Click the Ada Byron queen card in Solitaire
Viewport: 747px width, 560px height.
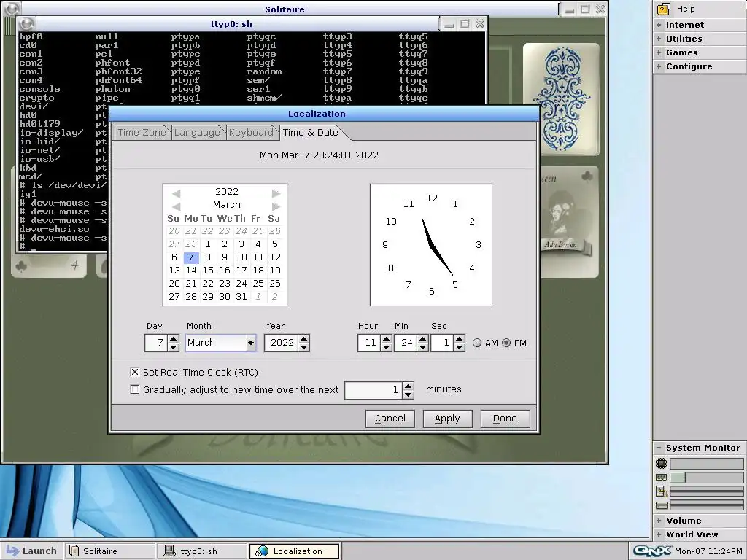(x=569, y=222)
